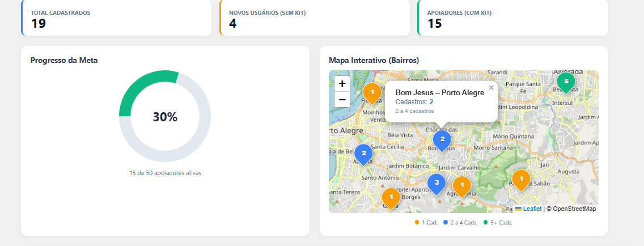Screen dimensions: 644x246
Task: Click the blue 2 a 4 Cads. legend dot
Action: tap(446, 223)
